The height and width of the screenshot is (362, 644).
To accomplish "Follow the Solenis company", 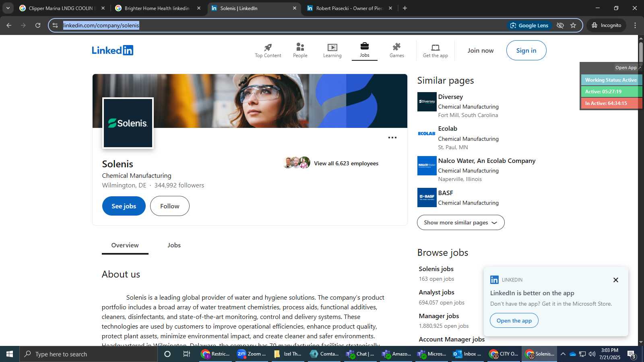I will tap(169, 206).
